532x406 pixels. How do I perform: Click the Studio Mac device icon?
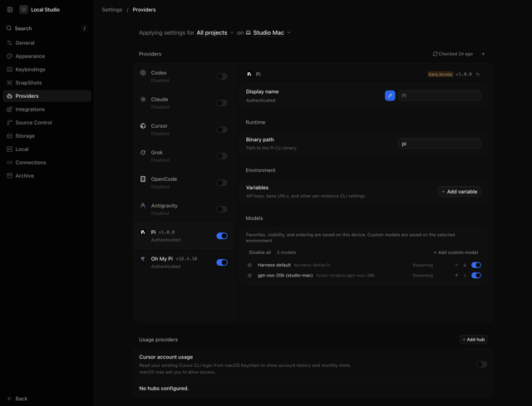[248, 33]
